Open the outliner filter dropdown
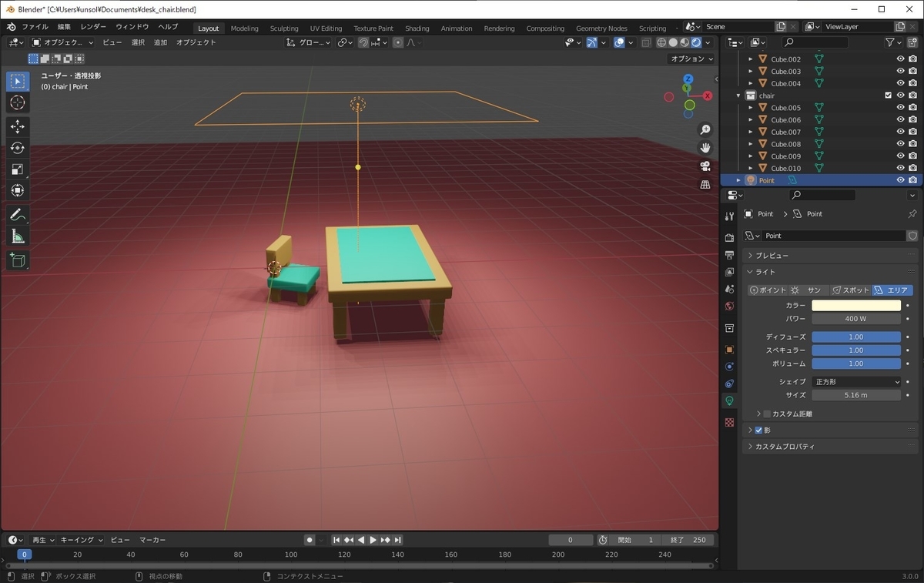This screenshot has height=583, width=924. tap(893, 42)
